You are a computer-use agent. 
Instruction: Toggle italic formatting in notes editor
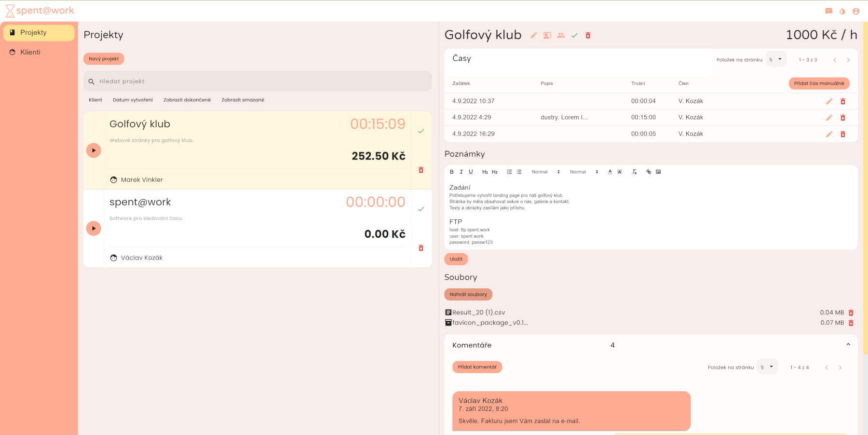461,172
